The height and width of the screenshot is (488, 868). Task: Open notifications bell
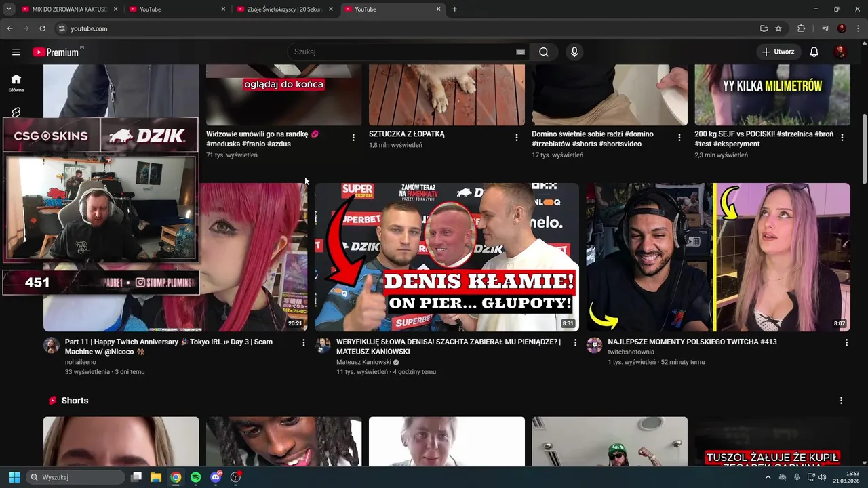coord(814,52)
